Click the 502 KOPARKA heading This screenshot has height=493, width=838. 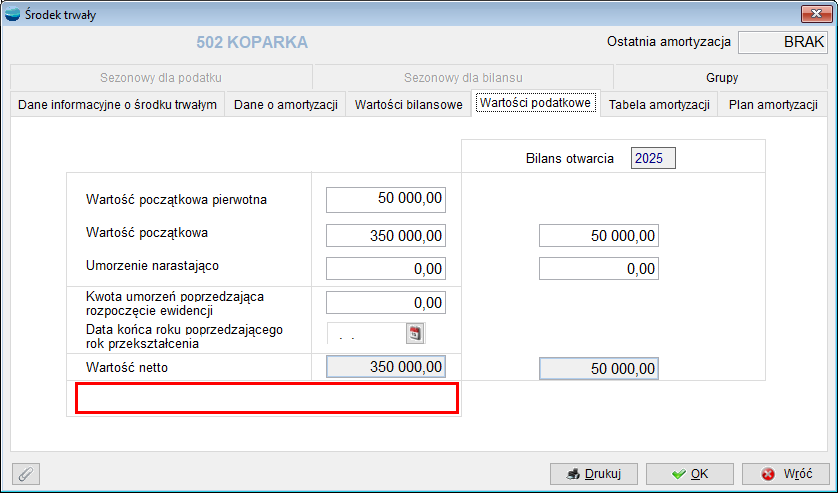pyautogui.click(x=252, y=42)
